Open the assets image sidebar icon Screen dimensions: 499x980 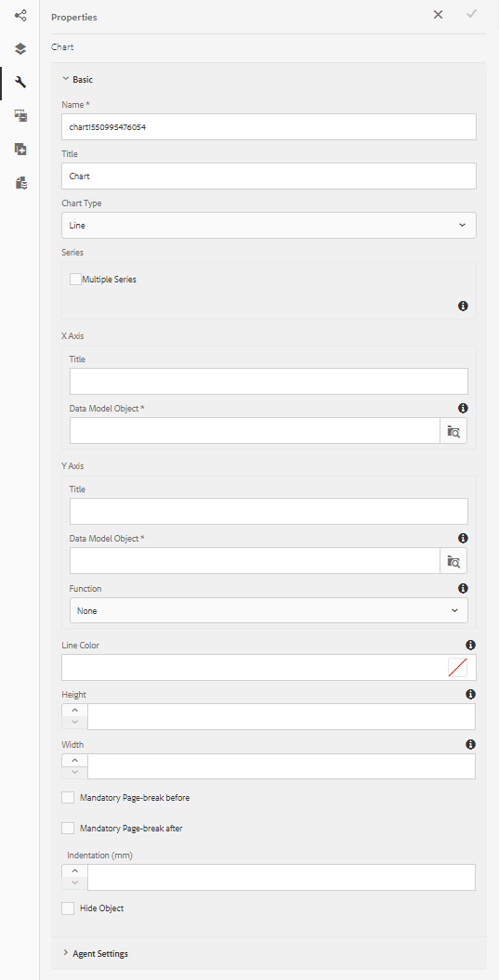[x=20, y=115]
